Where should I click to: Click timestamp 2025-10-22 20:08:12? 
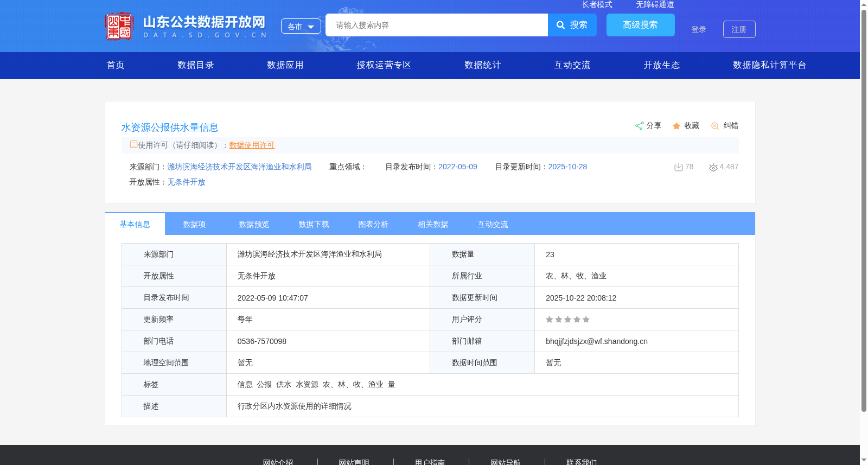pos(581,298)
